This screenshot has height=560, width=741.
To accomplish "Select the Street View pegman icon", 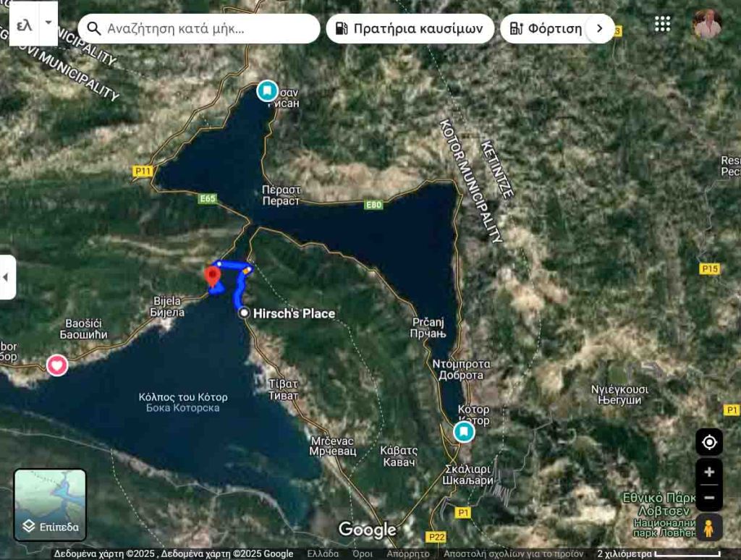I will [708, 528].
